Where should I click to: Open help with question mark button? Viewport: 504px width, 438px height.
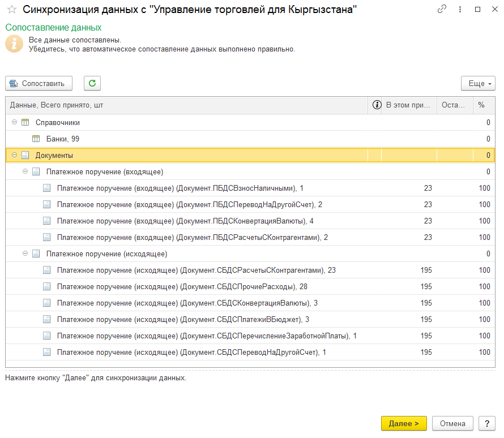pos(487,423)
